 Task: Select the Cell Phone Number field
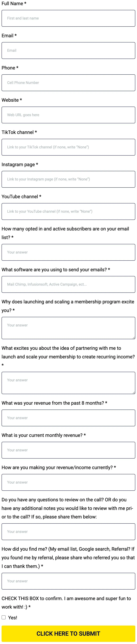[x=68, y=83]
